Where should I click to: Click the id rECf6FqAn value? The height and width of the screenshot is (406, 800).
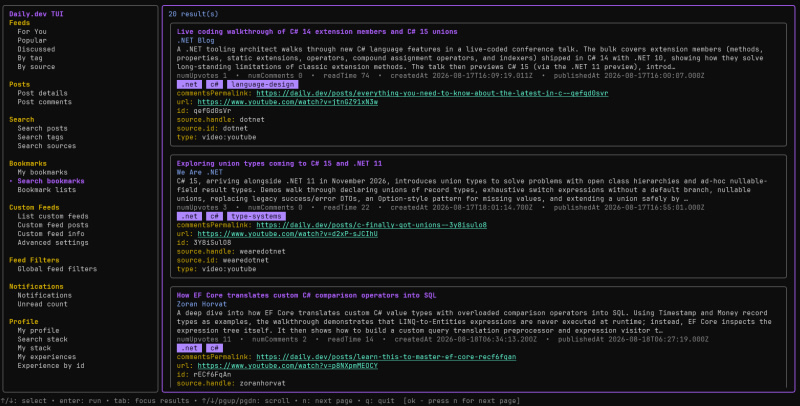212,374
